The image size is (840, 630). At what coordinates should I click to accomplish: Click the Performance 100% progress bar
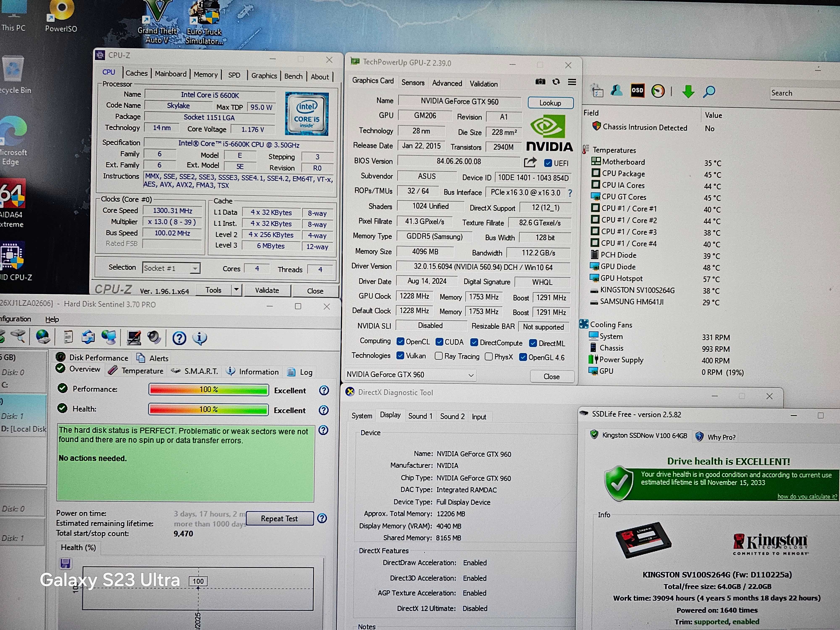pyautogui.click(x=209, y=390)
